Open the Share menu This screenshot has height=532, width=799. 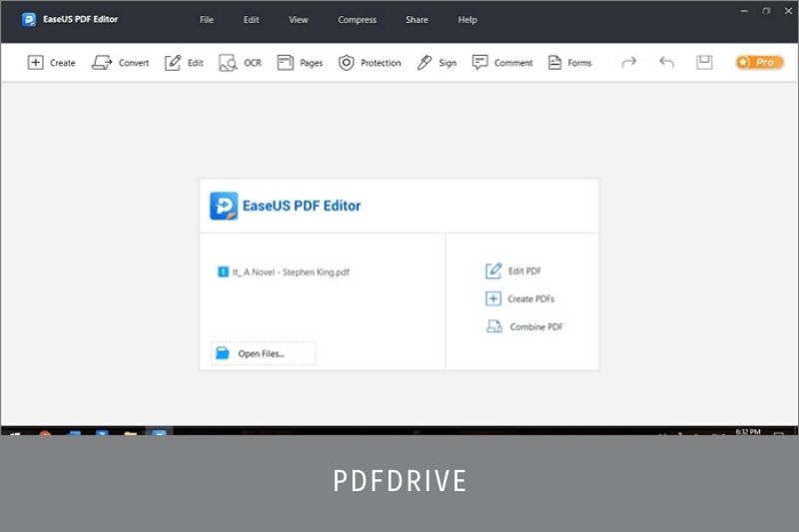pos(416,20)
